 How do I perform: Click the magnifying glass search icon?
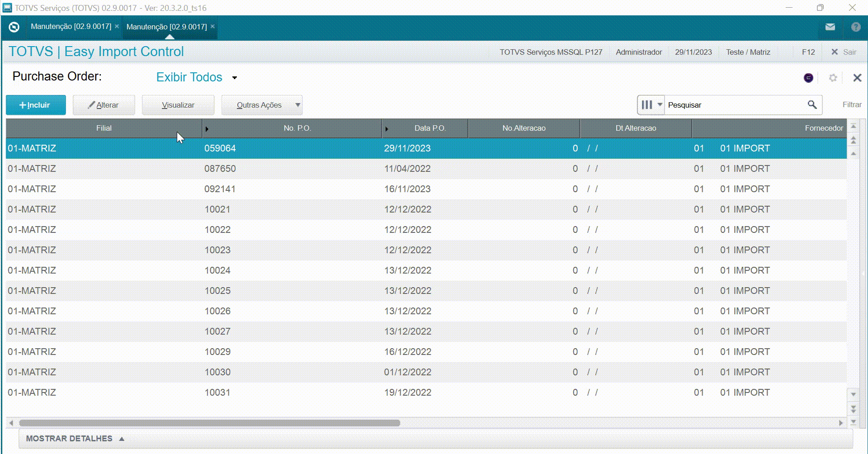tap(812, 105)
